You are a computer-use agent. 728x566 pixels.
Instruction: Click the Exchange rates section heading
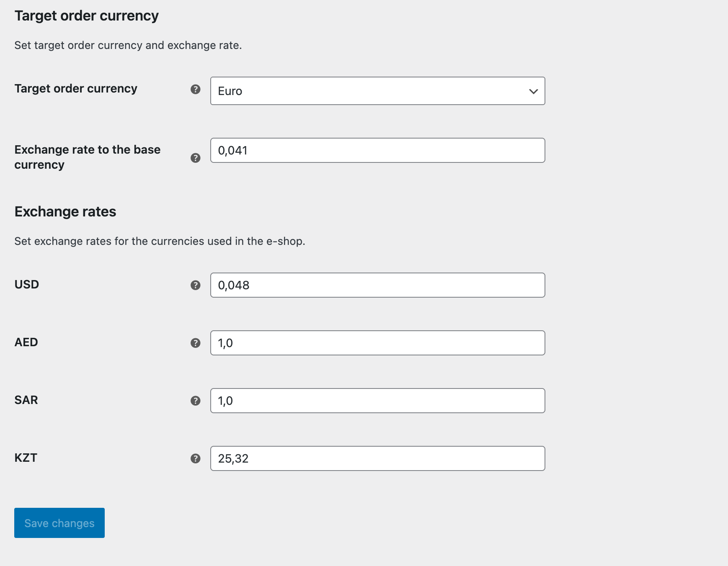pyautogui.click(x=65, y=212)
